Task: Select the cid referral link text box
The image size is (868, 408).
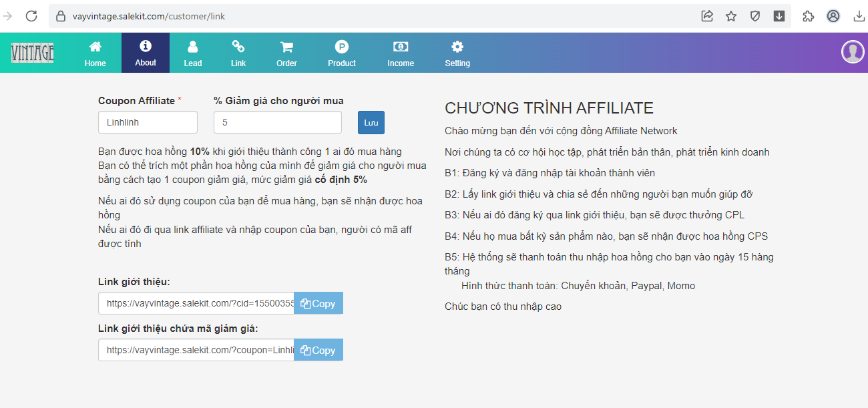Action: click(196, 303)
